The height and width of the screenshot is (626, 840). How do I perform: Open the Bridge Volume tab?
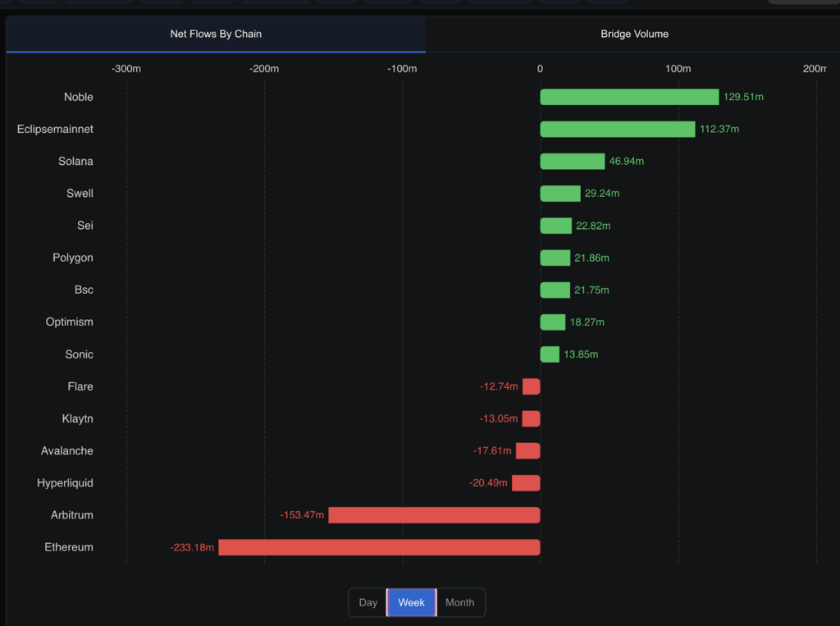634,34
